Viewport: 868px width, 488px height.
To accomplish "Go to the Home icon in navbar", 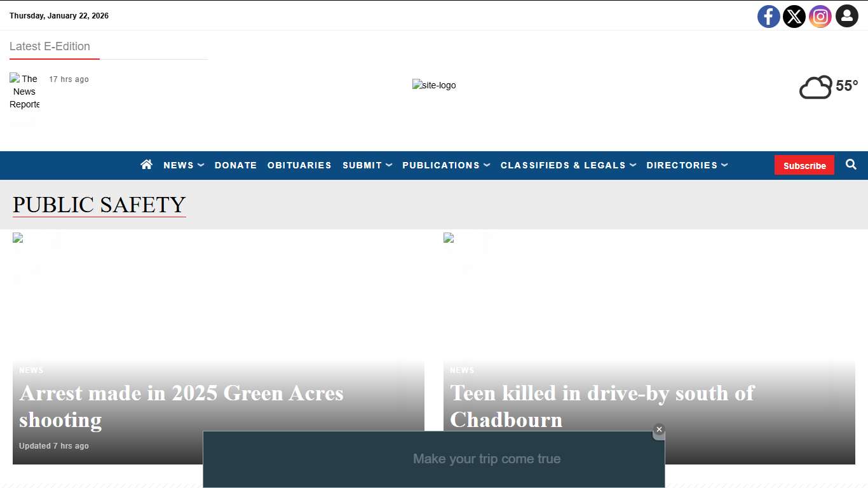I will pos(147,165).
